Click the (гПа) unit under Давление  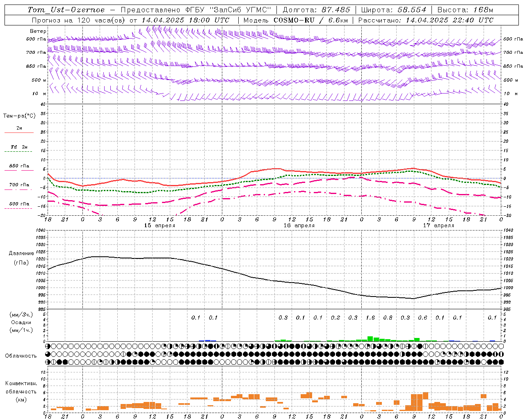tap(21, 263)
